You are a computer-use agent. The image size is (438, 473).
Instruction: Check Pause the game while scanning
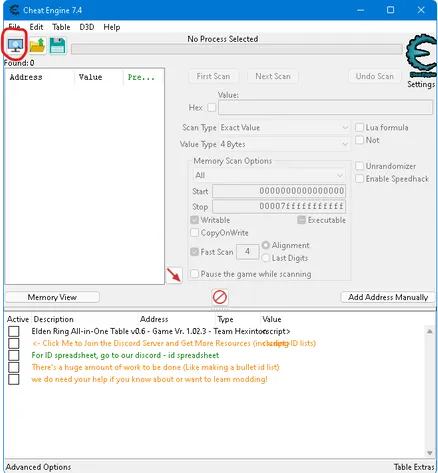[x=195, y=274]
